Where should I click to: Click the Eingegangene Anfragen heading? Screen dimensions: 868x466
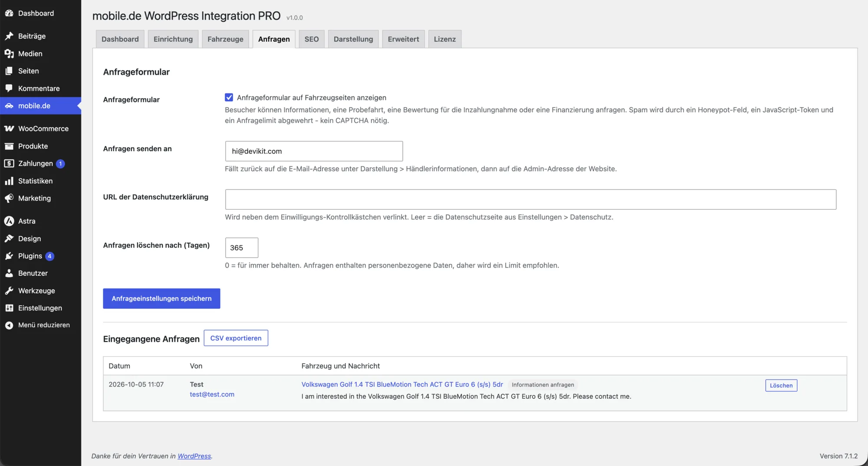point(151,339)
